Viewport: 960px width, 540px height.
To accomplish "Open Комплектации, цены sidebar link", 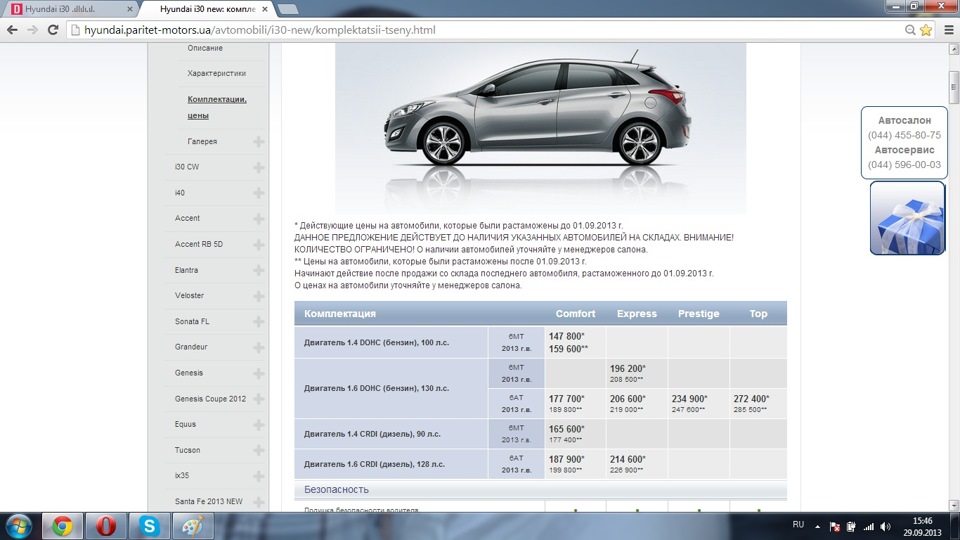I will click(217, 107).
